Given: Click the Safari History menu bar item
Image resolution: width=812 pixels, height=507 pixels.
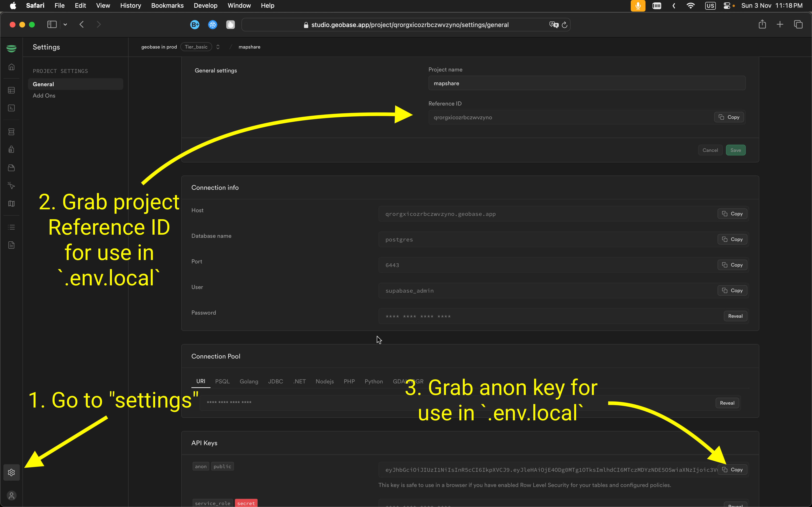Looking at the screenshot, I should pos(130,5).
